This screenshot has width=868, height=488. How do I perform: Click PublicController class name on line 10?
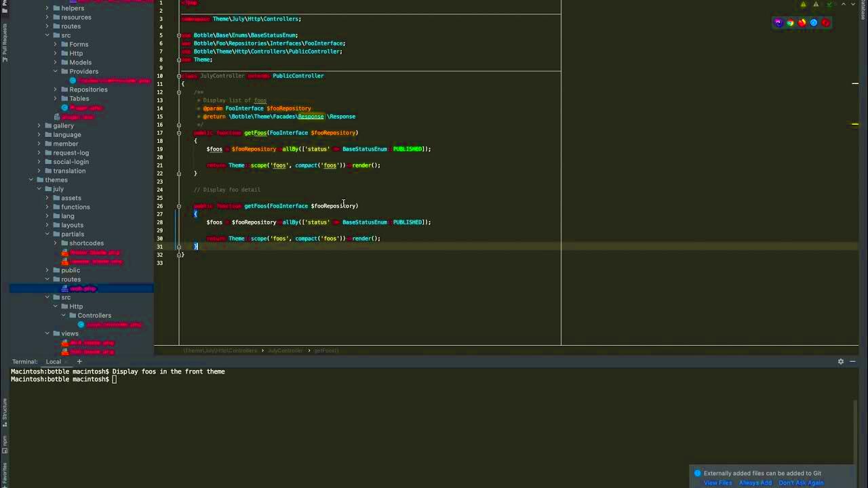pos(298,76)
